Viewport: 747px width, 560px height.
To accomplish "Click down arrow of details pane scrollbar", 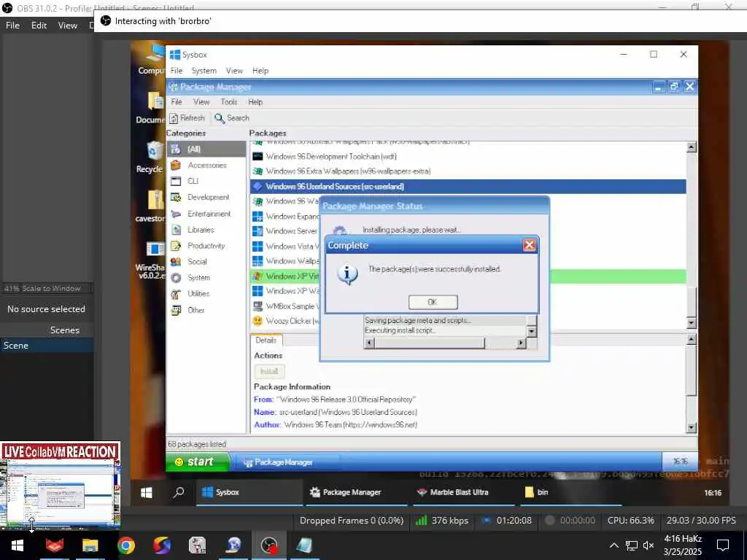I will point(692,427).
